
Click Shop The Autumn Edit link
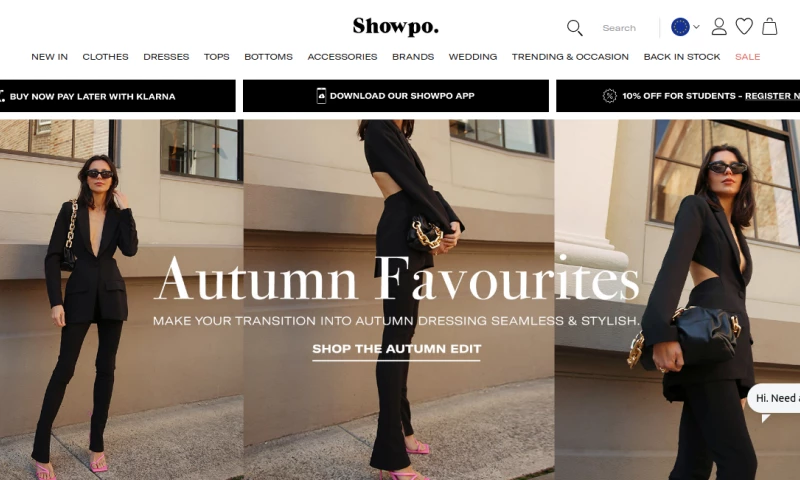click(x=396, y=349)
